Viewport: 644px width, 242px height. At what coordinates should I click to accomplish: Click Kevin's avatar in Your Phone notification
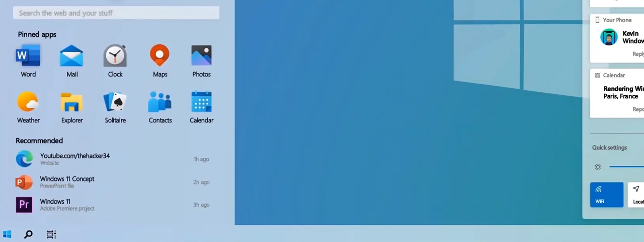(x=609, y=37)
